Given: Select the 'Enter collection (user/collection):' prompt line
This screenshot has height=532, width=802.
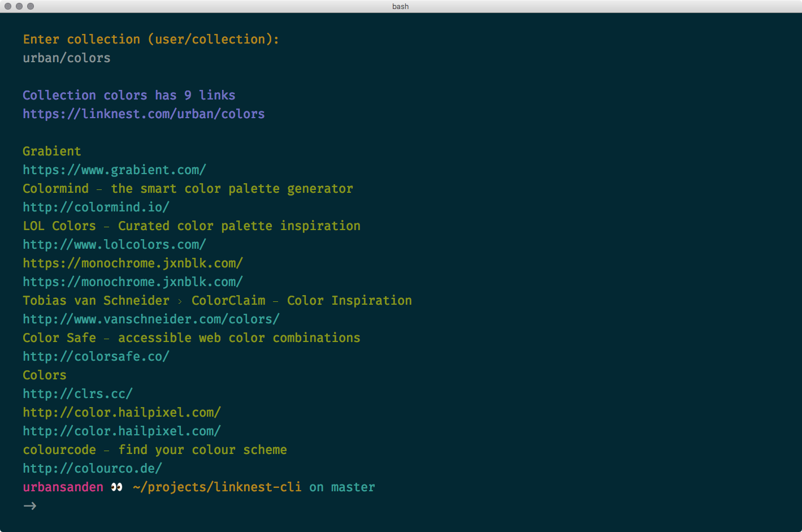Looking at the screenshot, I should point(151,39).
